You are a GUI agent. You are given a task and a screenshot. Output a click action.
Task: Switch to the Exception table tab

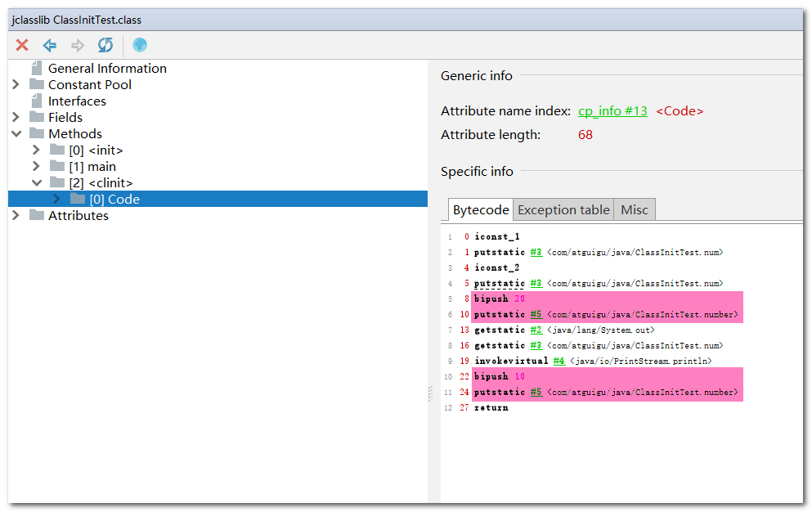[563, 210]
